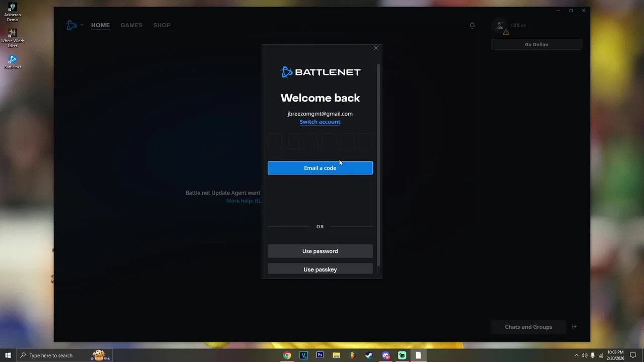
Task: Choose Use password option
Action: pos(320,251)
